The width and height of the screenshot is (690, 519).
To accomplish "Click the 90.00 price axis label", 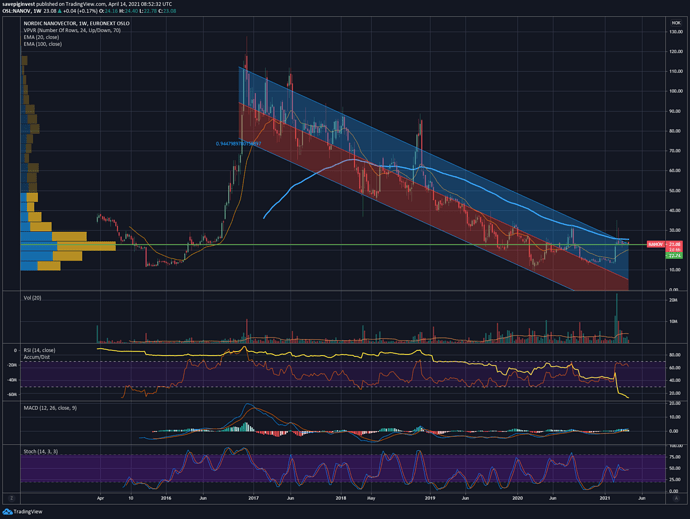I will [x=676, y=111].
